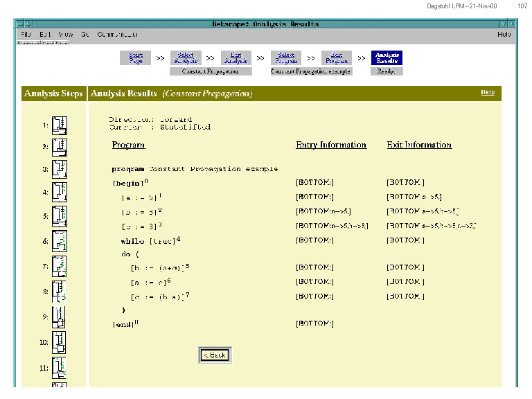532x399 pixels.
Task: Open the View menu
Action: click(66, 34)
